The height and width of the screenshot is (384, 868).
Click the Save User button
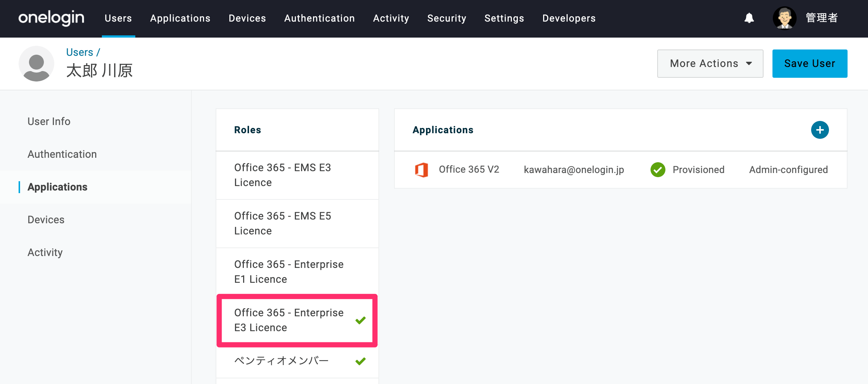coord(810,64)
